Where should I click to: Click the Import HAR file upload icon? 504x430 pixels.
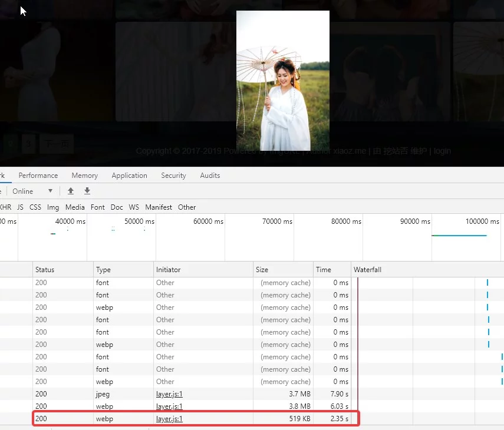click(x=71, y=191)
